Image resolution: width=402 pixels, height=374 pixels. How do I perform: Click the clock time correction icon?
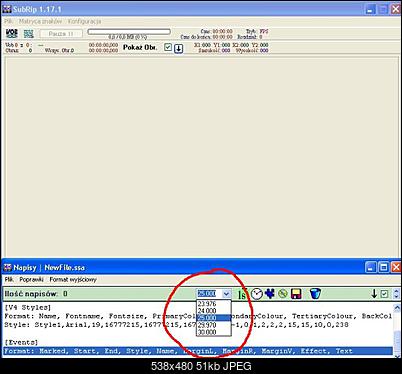[257, 294]
